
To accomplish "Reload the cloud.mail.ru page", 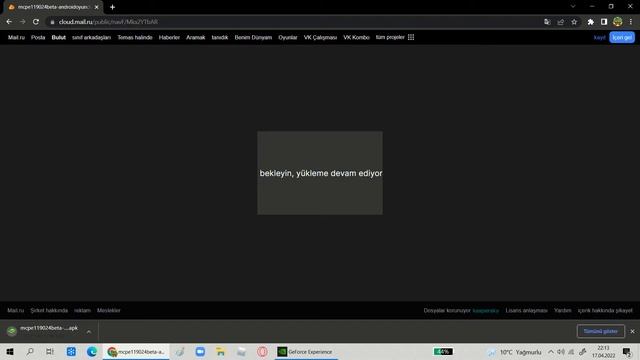I will click(36, 22).
